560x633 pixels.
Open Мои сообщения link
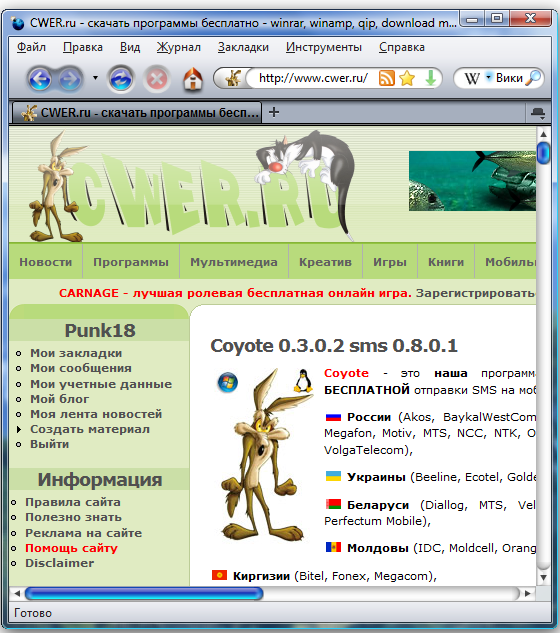81,368
